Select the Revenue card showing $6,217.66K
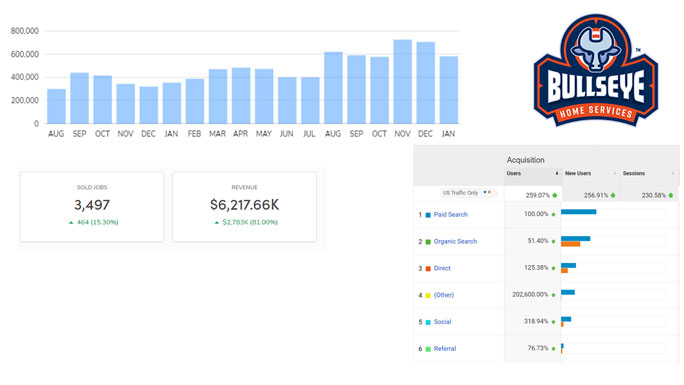The image size is (684, 385). [244, 207]
